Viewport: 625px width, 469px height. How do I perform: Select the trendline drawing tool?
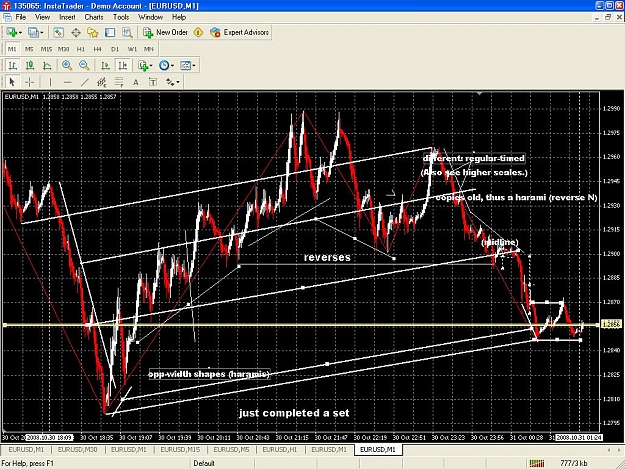click(85, 82)
